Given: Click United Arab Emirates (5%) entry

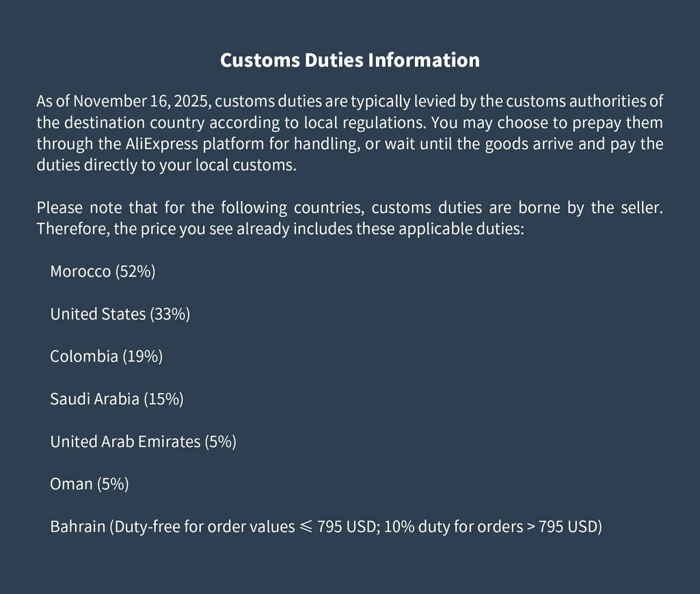Looking at the screenshot, I should tap(143, 442).
